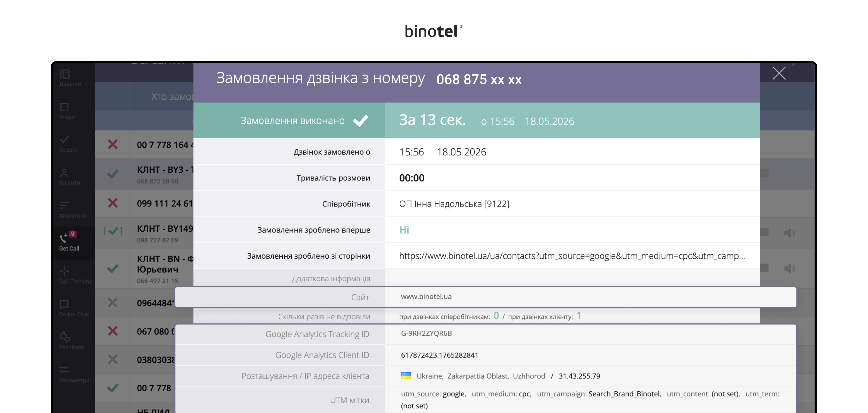Screen dimensions: 868x413
Task: Click location text Ukraine, Zakarpattia Oblast, Uzhhorod
Action: coord(481,376)
